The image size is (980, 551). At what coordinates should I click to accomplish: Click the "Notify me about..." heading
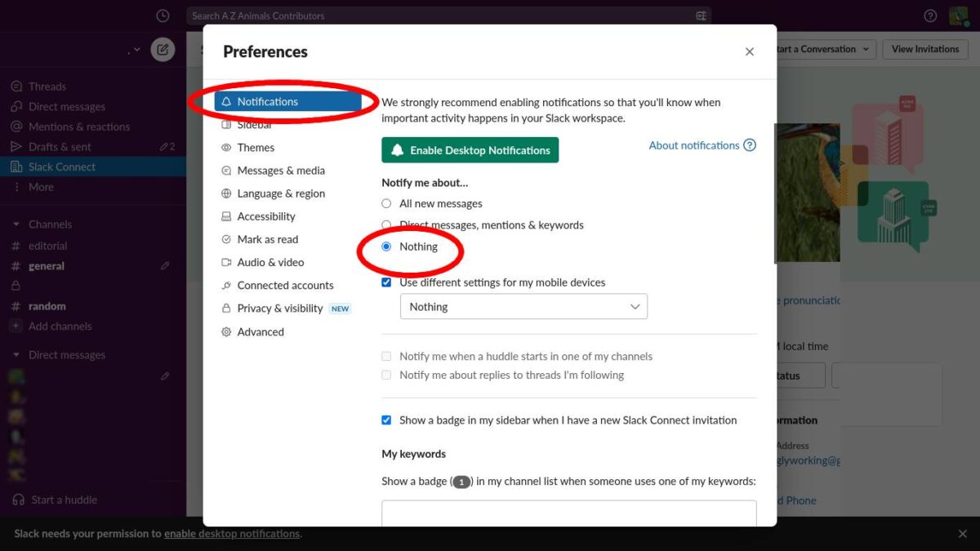tap(425, 183)
